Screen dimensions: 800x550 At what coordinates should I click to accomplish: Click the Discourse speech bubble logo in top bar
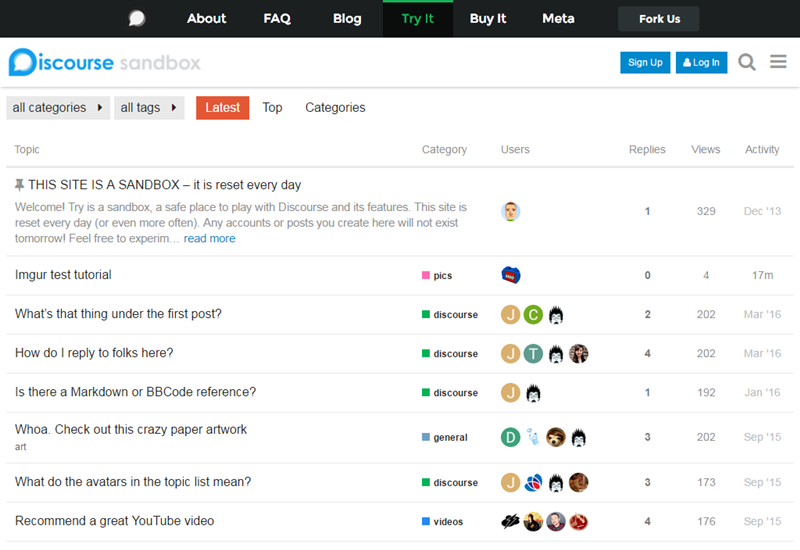[x=137, y=18]
